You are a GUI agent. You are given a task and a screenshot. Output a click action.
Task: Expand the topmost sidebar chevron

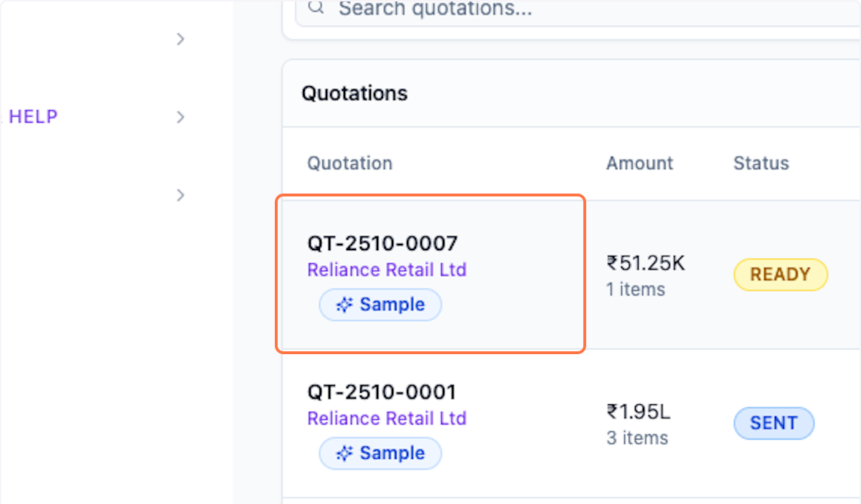181,39
